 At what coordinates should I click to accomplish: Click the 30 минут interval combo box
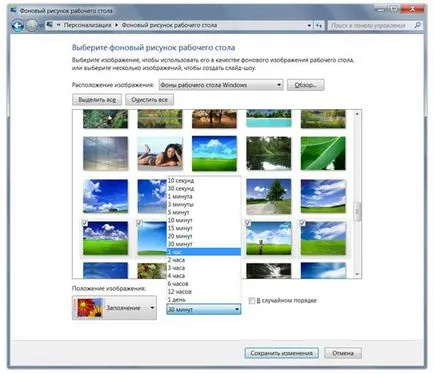pos(203,309)
